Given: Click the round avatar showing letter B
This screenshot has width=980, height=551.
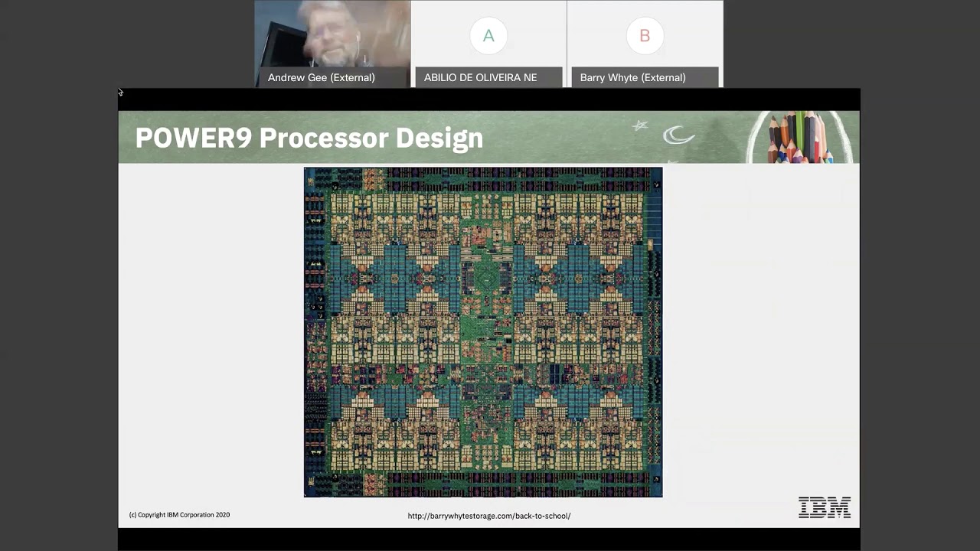Looking at the screenshot, I should [645, 35].
